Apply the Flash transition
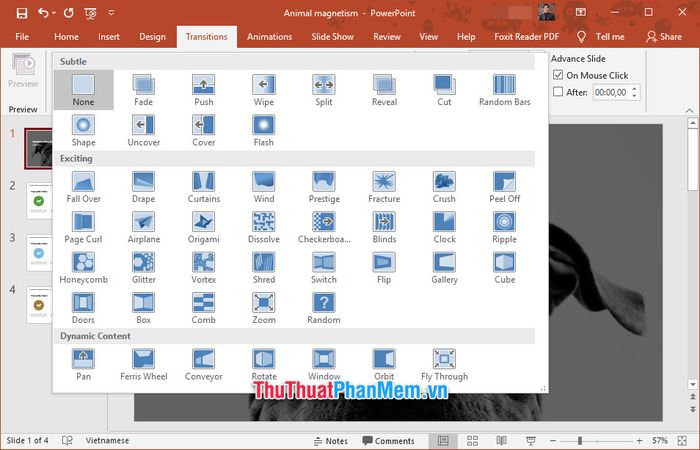 263,131
